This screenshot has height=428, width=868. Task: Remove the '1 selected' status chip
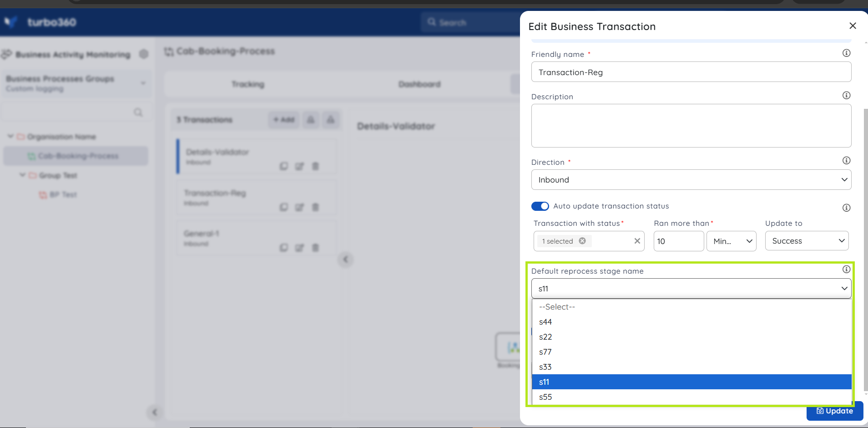tap(582, 241)
